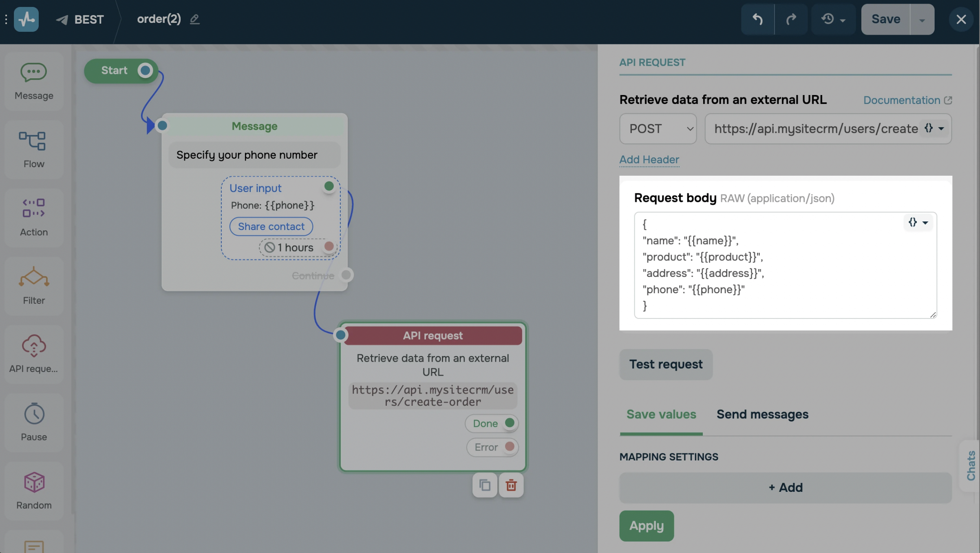Select the Random dice icon
The width and height of the screenshot is (980, 553).
[34, 482]
